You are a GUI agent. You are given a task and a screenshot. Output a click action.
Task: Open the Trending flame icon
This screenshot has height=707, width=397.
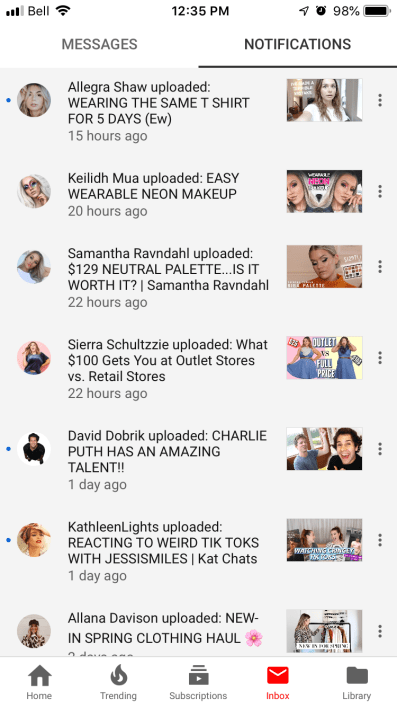[119, 675]
